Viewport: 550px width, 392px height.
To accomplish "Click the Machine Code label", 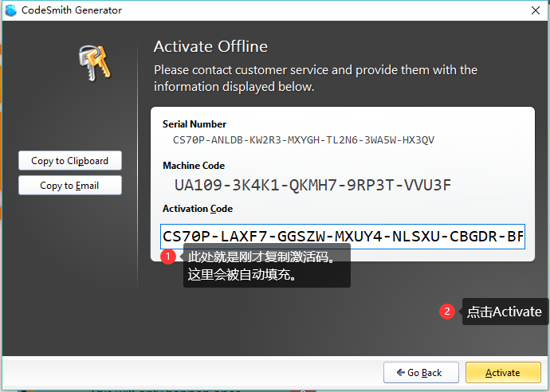I will point(194,166).
